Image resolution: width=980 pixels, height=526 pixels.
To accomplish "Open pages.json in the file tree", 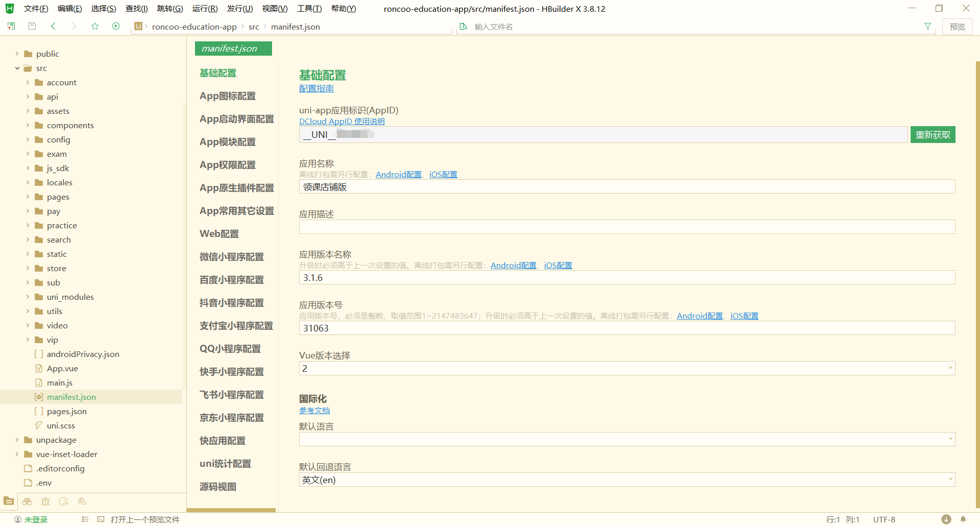I will [x=66, y=411].
